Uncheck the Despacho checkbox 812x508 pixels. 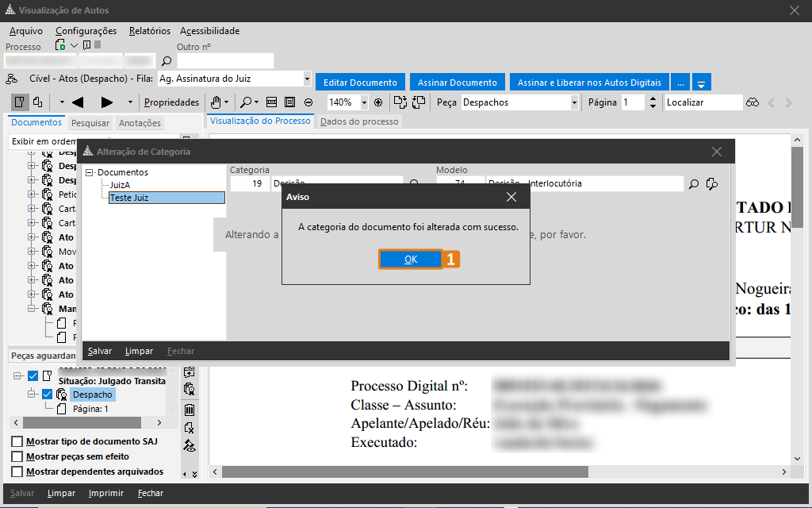click(47, 394)
